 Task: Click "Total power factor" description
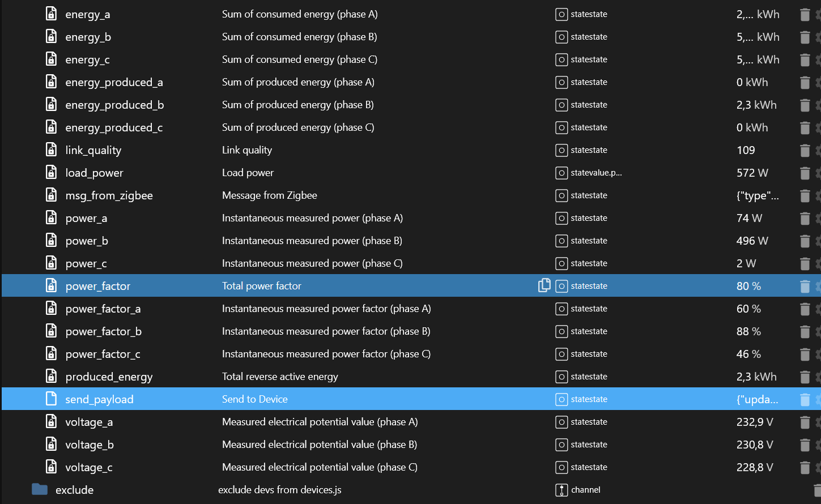(x=262, y=286)
